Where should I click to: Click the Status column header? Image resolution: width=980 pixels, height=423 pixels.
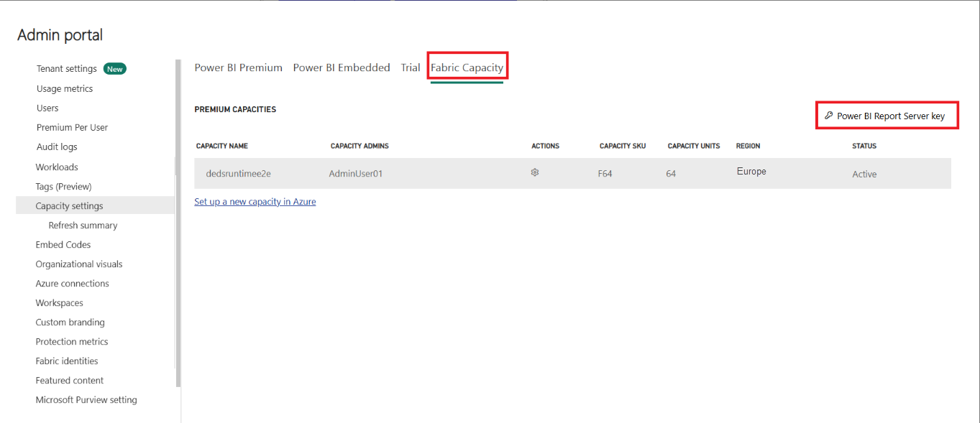[864, 146]
